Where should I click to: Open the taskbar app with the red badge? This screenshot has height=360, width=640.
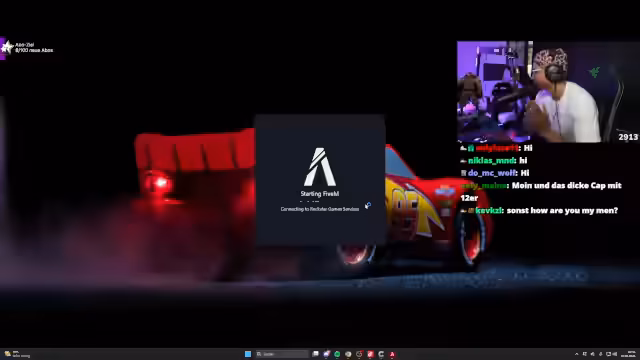tap(359, 354)
